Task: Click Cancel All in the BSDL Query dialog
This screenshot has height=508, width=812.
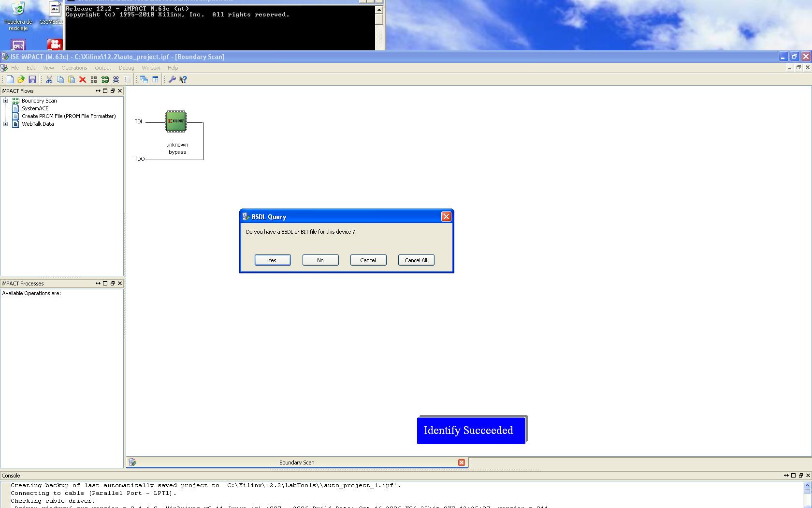Action: 416,260
